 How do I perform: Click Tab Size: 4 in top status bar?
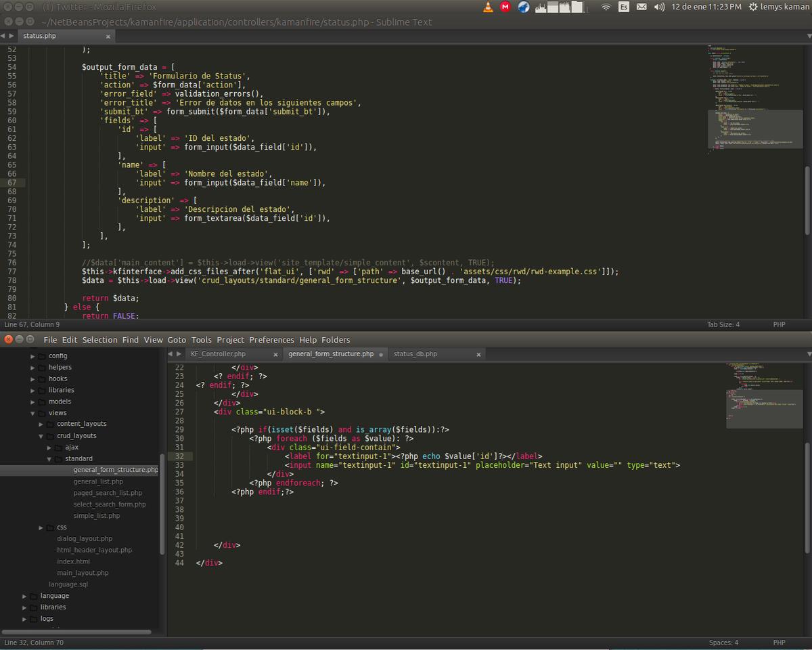click(723, 325)
